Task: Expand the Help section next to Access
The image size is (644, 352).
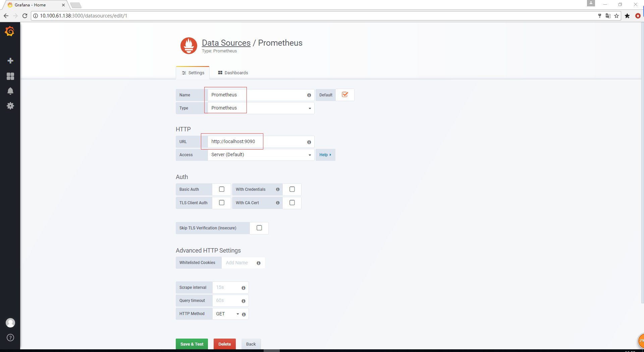Action: [325, 155]
